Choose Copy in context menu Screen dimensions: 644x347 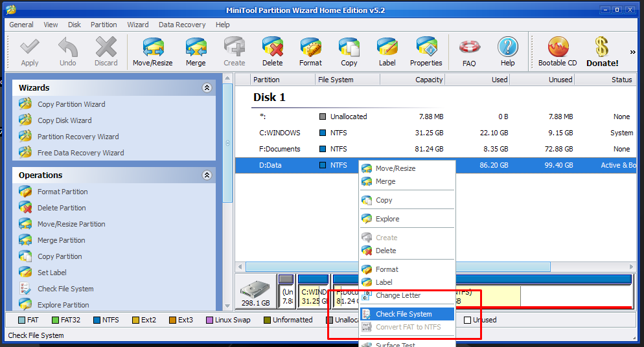(408, 200)
